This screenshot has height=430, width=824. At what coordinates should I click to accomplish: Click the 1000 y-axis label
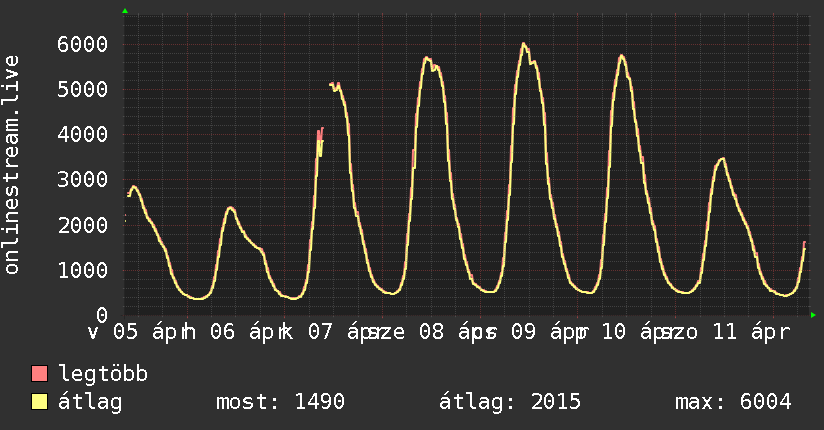[x=82, y=270]
